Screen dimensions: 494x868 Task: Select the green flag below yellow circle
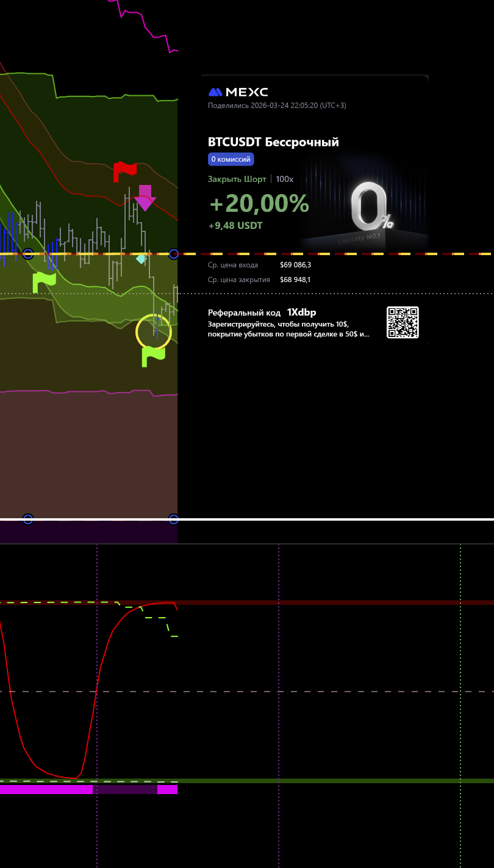coord(153,356)
